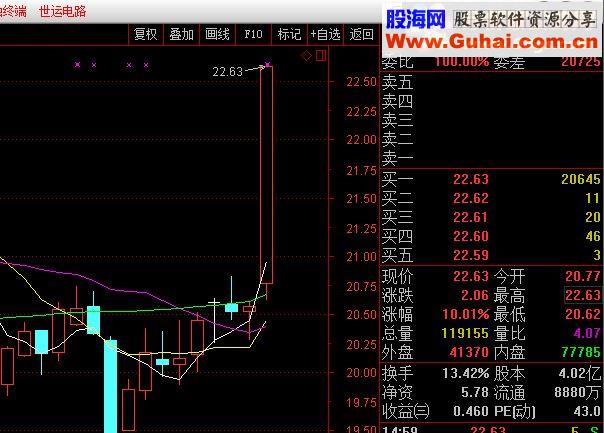The width and height of the screenshot is (604, 433).
Task: Click the 世运电路 stock name
Action: (x=63, y=11)
